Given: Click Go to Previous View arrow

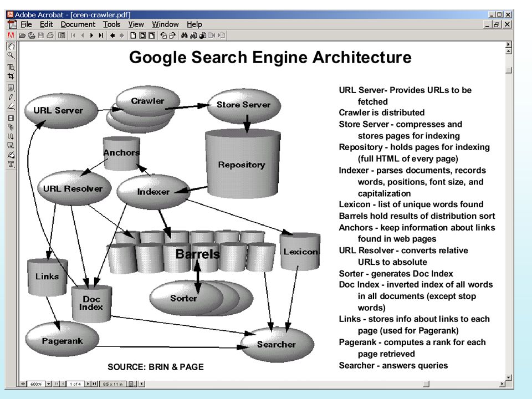Looking at the screenshot, I should click(112, 35).
